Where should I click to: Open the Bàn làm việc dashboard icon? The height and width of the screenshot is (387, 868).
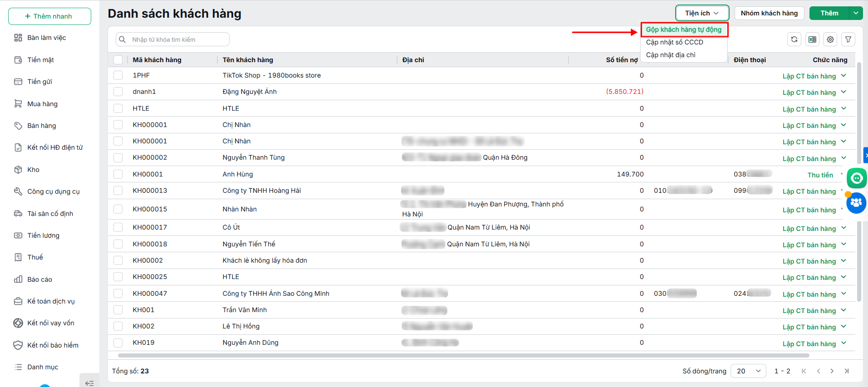point(18,38)
